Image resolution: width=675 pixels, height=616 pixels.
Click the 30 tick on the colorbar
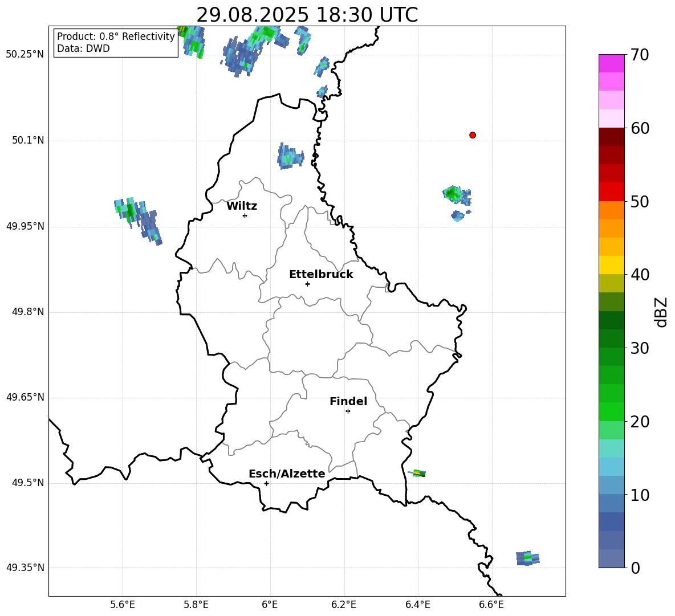pos(640,348)
